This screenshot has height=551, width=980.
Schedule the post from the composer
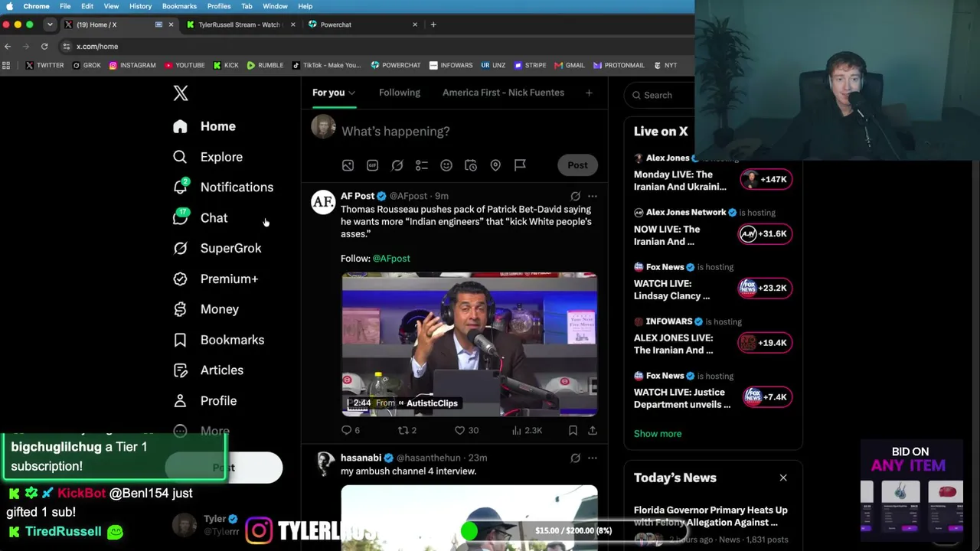tap(471, 165)
